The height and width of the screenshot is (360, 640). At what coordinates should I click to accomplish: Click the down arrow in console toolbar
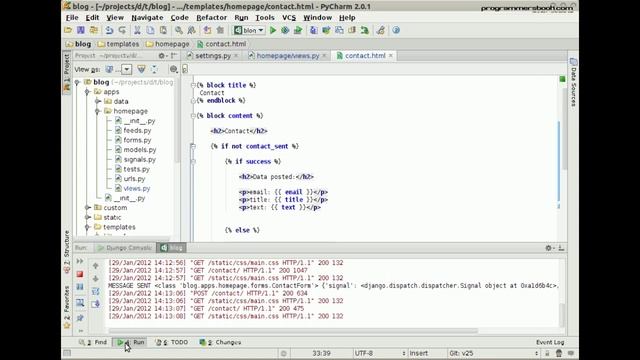(x=96, y=279)
